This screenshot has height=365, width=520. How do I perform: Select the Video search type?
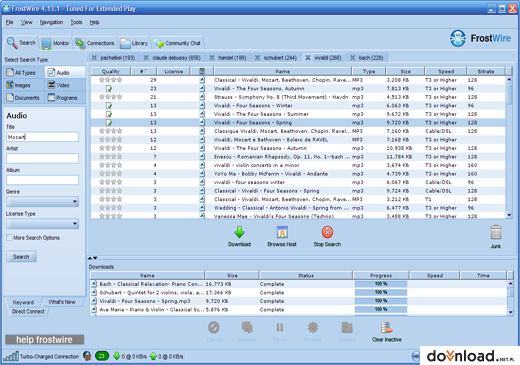click(65, 85)
